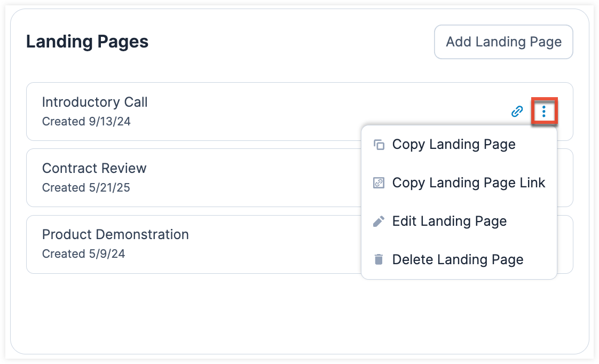Click the trash icon beside Delete Landing Page
The image size is (599, 364).
[x=379, y=259]
